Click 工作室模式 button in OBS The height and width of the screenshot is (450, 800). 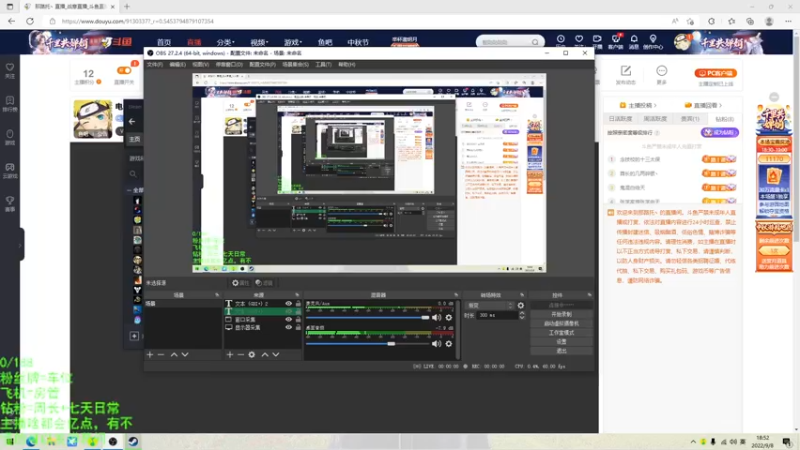(x=561, y=333)
